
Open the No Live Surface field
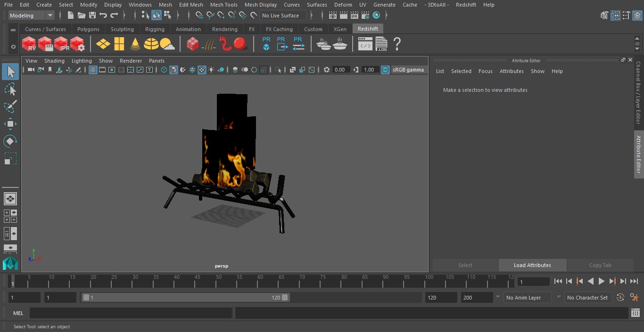pos(283,16)
